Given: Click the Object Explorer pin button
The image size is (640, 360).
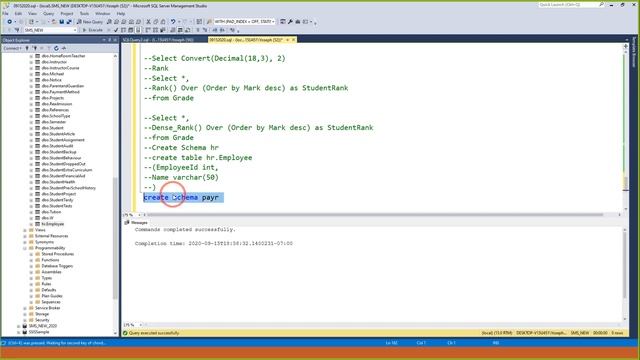Looking at the screenshot, I should 109,40.
